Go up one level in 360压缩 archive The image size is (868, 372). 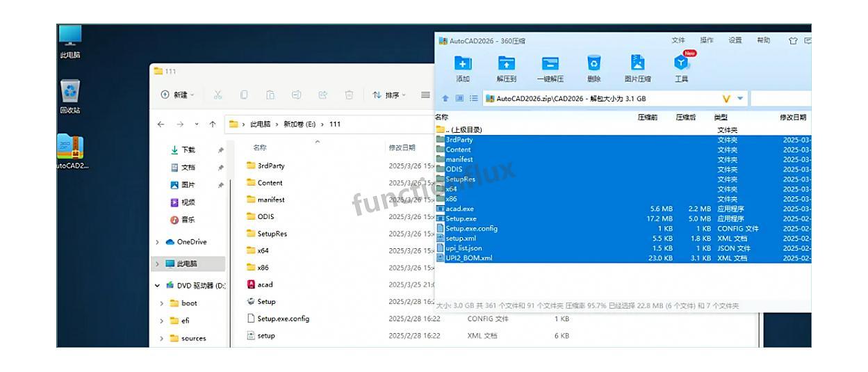(445, 99)
